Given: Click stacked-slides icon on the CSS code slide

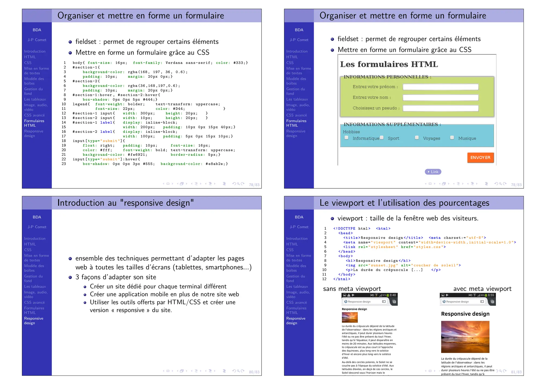Looking at the screenshot, I should pyautogui.click(x=182, y=184).
